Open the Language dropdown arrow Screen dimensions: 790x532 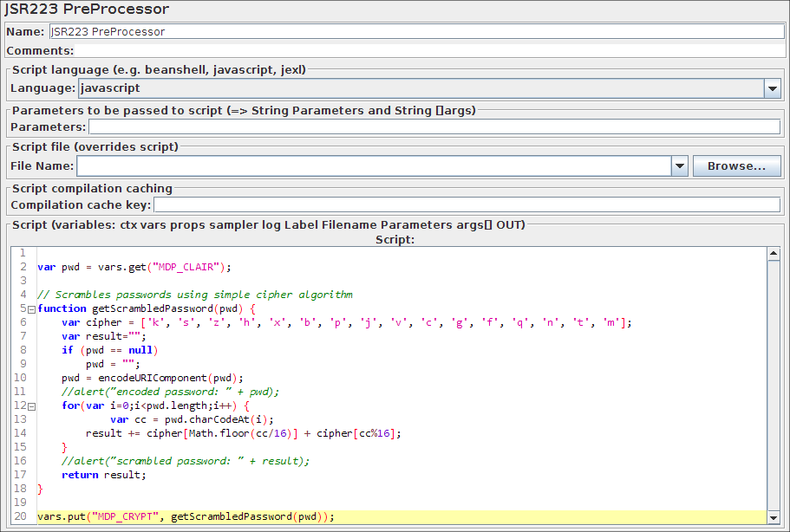click(x=772, y=88)
